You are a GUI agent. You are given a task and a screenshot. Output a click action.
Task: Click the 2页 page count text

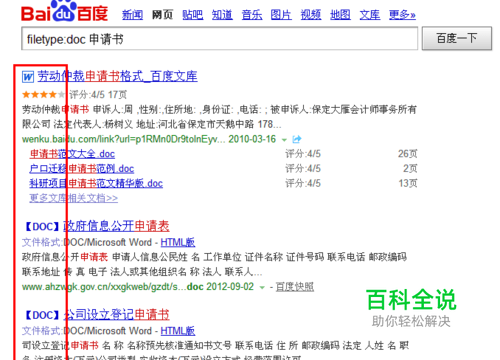[x=410, y=168]
